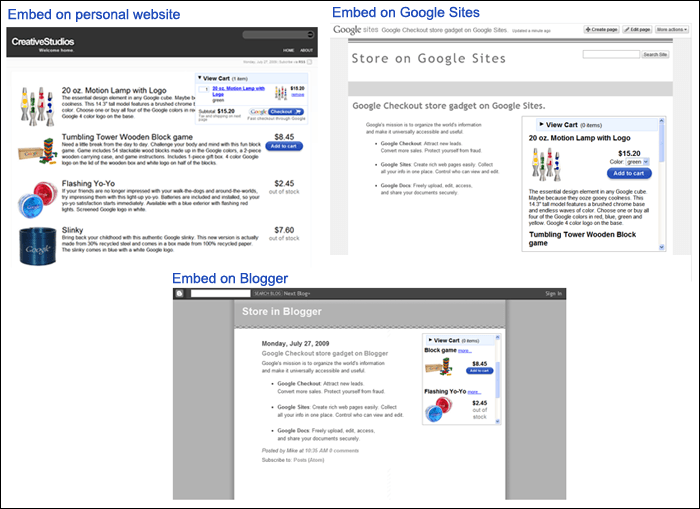
Task: Click Subtotal $15.20 in cart
Action: [217, 111]
